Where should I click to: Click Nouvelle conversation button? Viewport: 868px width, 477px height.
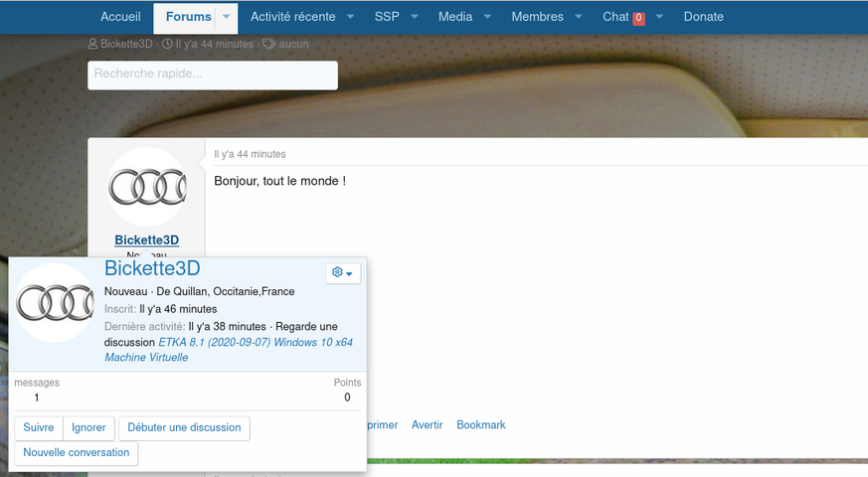77,452
